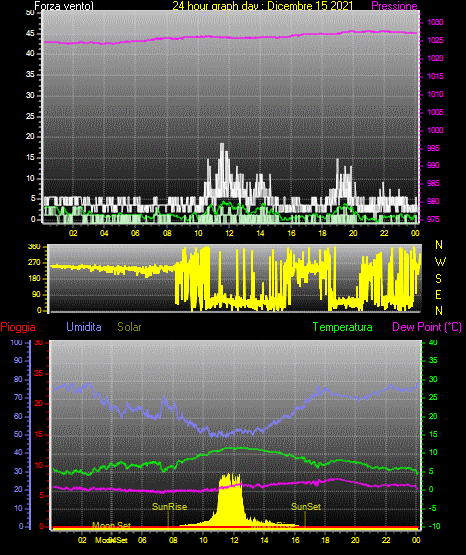The image size is (466, 555).
Task: Click the 'Pressione' legend label
Action: pyautogui.click(x=394, y=6)
